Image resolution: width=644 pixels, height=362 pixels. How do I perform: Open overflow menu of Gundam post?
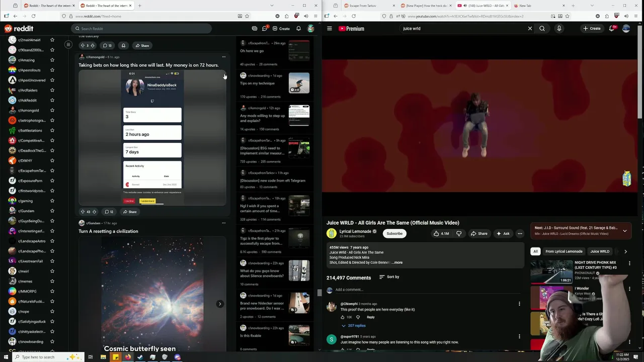[224, 223]
